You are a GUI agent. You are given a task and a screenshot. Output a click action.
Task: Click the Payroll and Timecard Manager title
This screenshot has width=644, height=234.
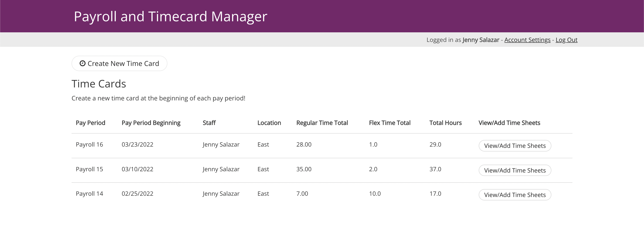[171, 16]
